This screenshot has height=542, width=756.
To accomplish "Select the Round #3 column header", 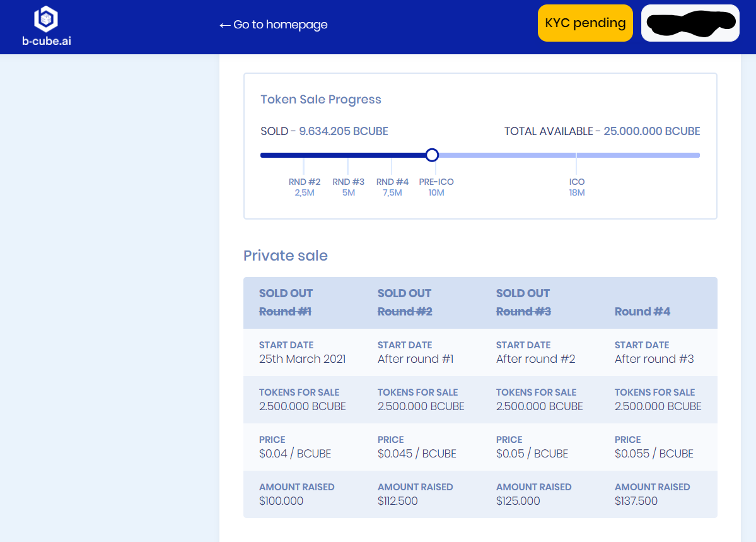I will coord(523,312).
